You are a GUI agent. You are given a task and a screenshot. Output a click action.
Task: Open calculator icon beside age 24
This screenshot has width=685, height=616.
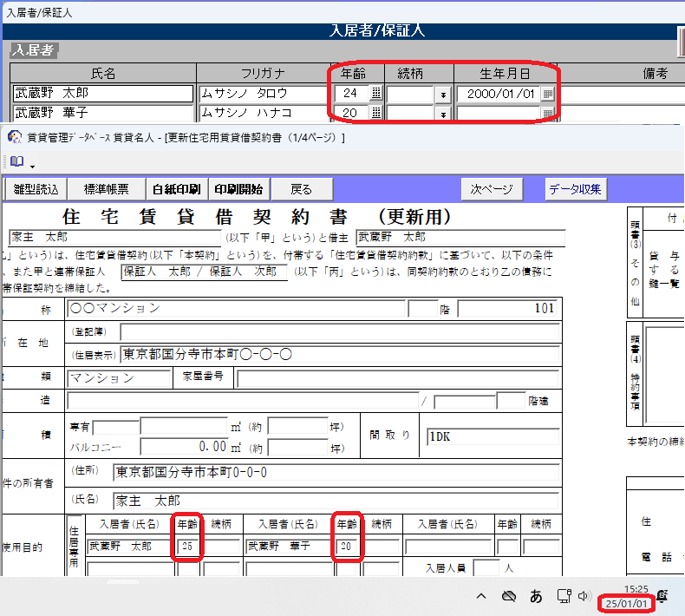375,93
